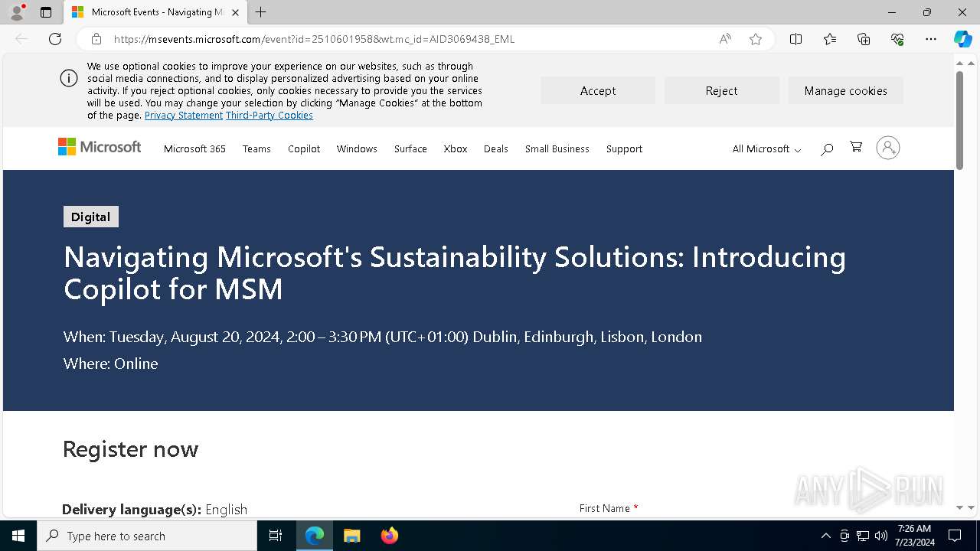Click the browser back arrow
This screenshot has height=551, width=980.
(21, 39)
